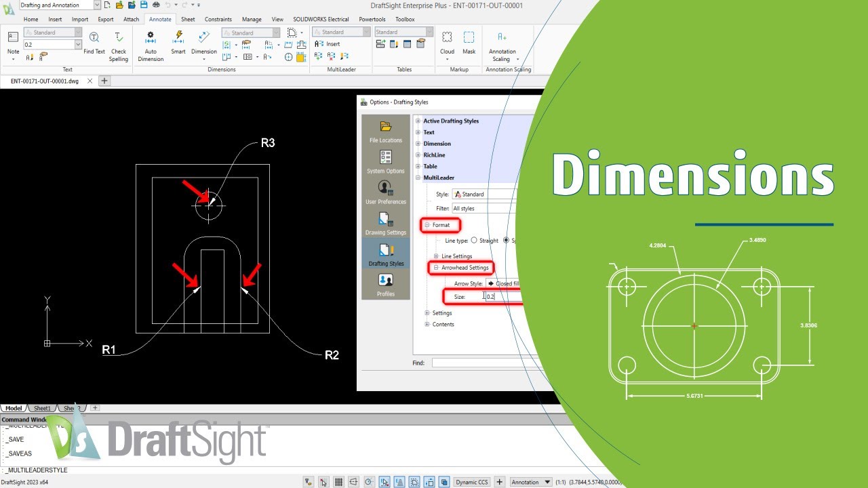Viewport: 868px width, 488px height.
Task: Start the Auto Dimension tool
Action: pos(151,46)
